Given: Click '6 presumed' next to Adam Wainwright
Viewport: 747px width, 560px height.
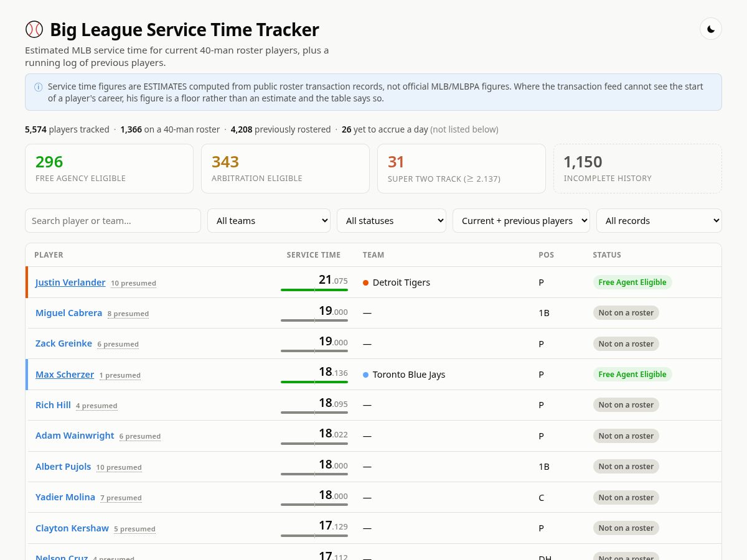Looking at the screenshot, I should coord(140,436).
